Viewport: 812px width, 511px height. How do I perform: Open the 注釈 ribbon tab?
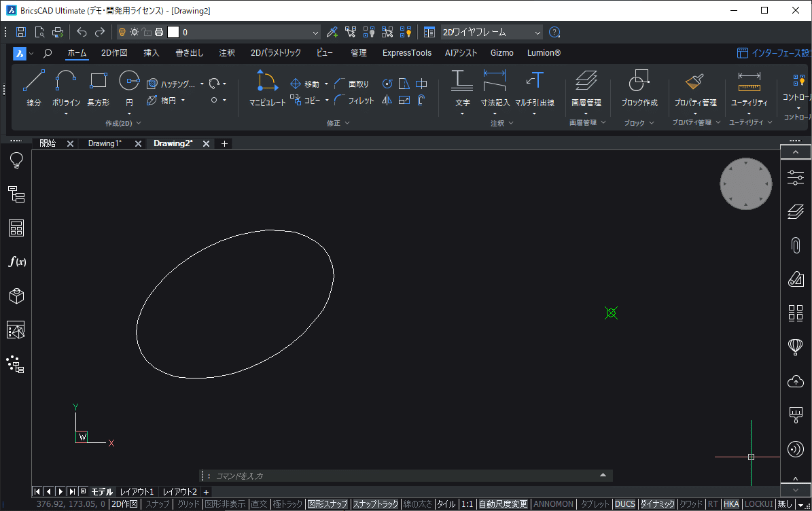[x=227, y=53]
